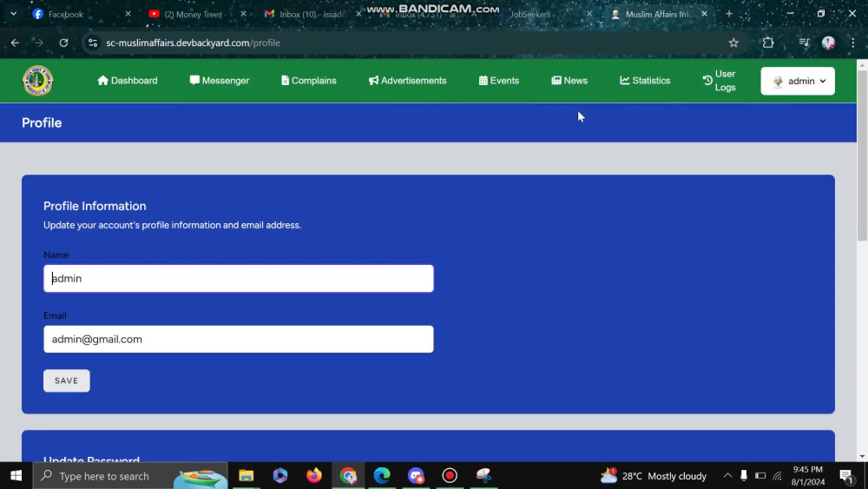The width and height of the screenshot is (868, 489).
Task: Open the media control icon
Action: click(804, 43)
